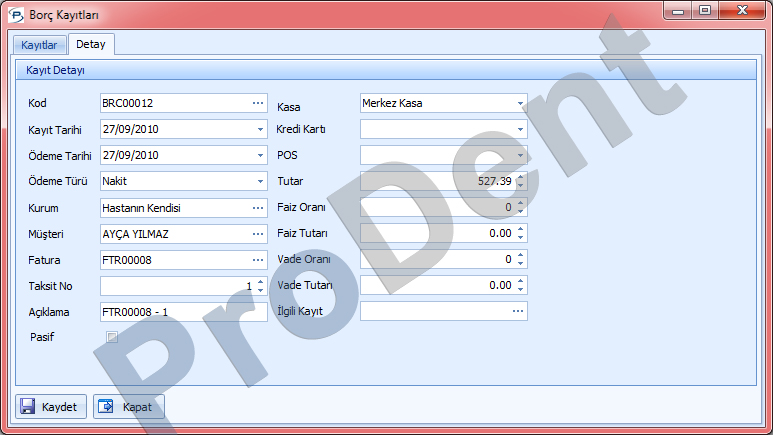Decrease Tutar value with down spinner

click(x=521, y=185)
